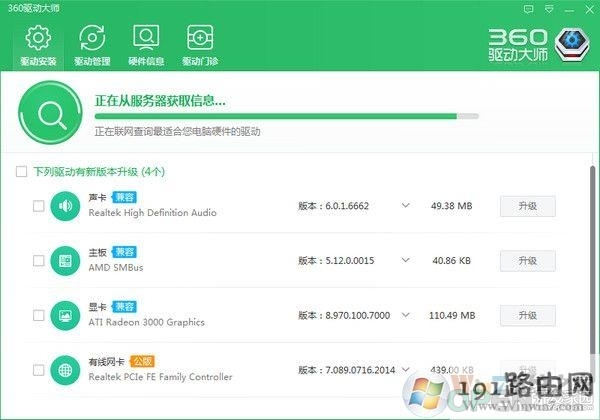
Task: Click the magnifier scanning circle icon
Action: click(50, 112)
